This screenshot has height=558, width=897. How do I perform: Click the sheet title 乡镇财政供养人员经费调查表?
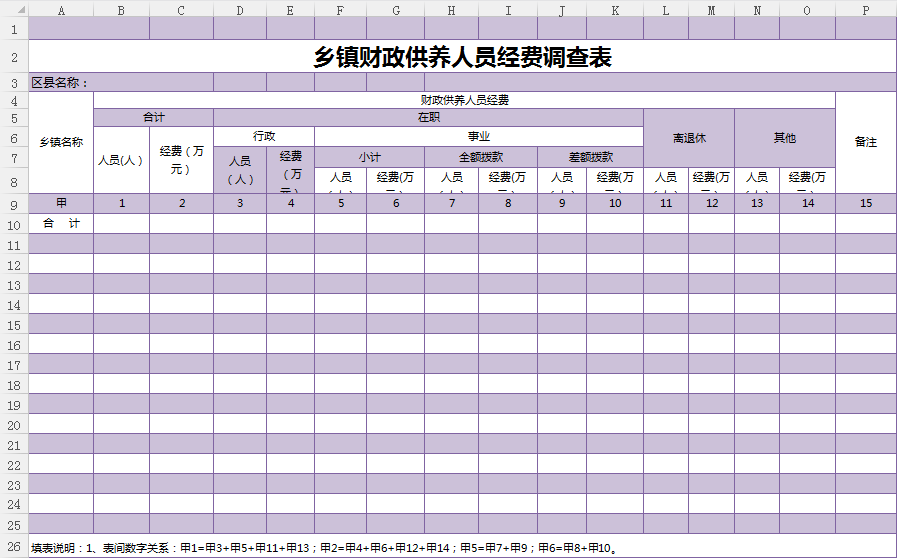pyautogui.click(x=462, y=57)
